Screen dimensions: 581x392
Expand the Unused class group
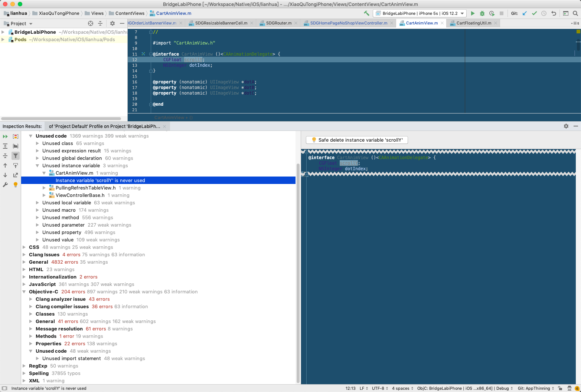click(37, 144)
